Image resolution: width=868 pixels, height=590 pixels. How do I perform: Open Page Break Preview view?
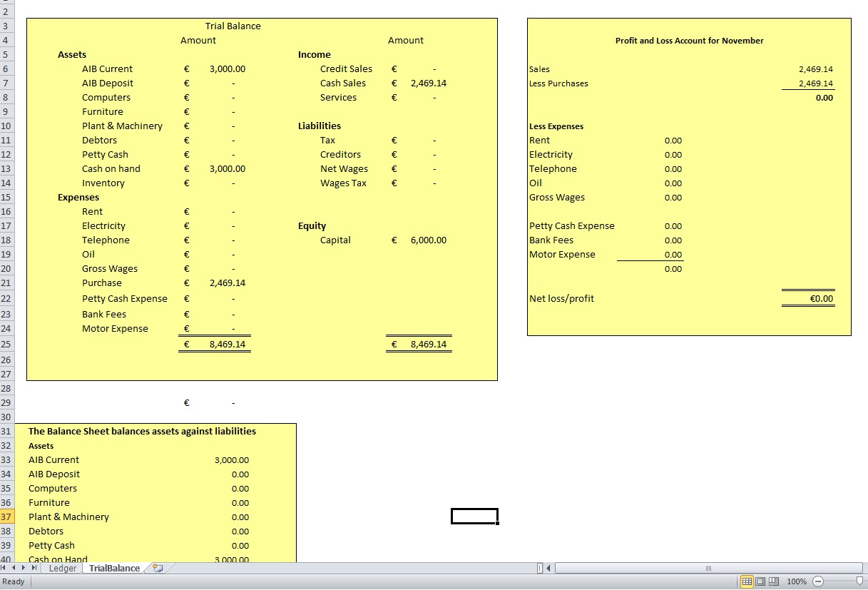coord(773,581)
